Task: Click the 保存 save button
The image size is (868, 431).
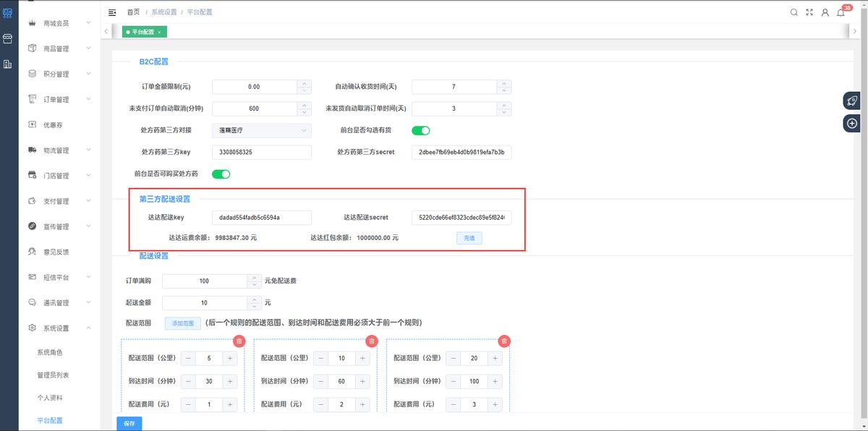Action: click(129, 424)
